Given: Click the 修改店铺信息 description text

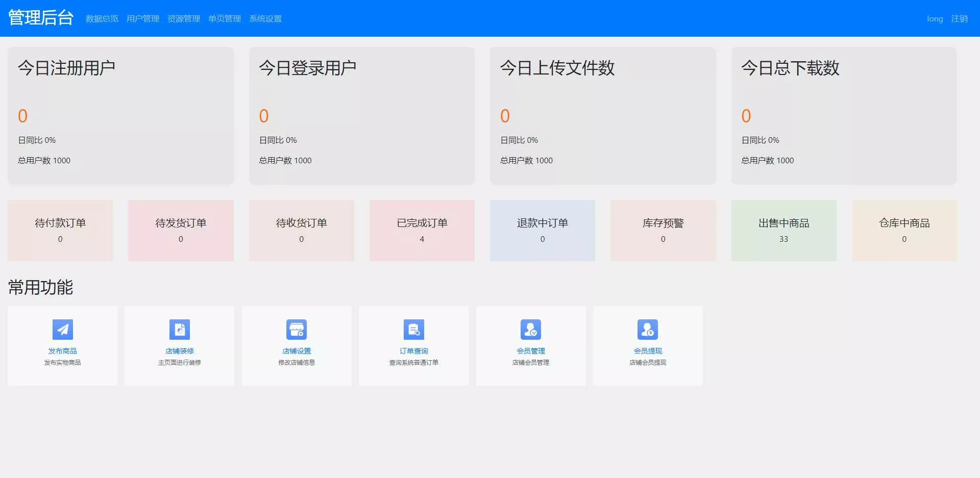Looking at the screenshot, I should [297, 363].
